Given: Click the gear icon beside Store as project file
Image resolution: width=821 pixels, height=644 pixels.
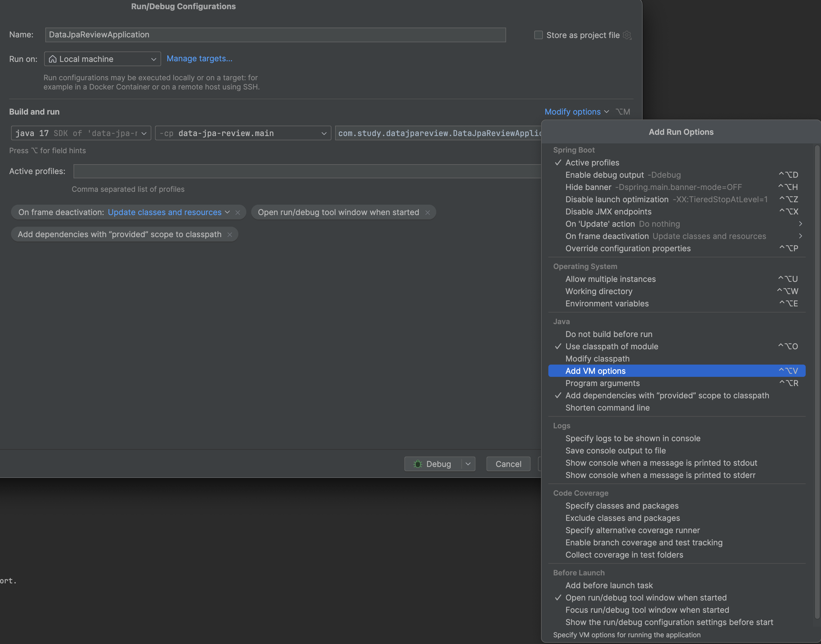Looking at the screenshot, I should [x=627, y=35].
